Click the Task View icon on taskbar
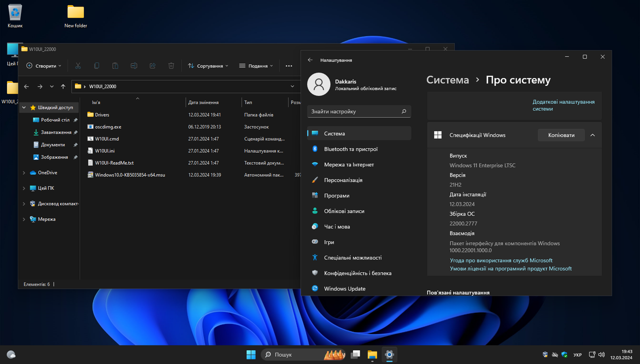The width and height of the screenshot is (640, 364). coord(355,355)
